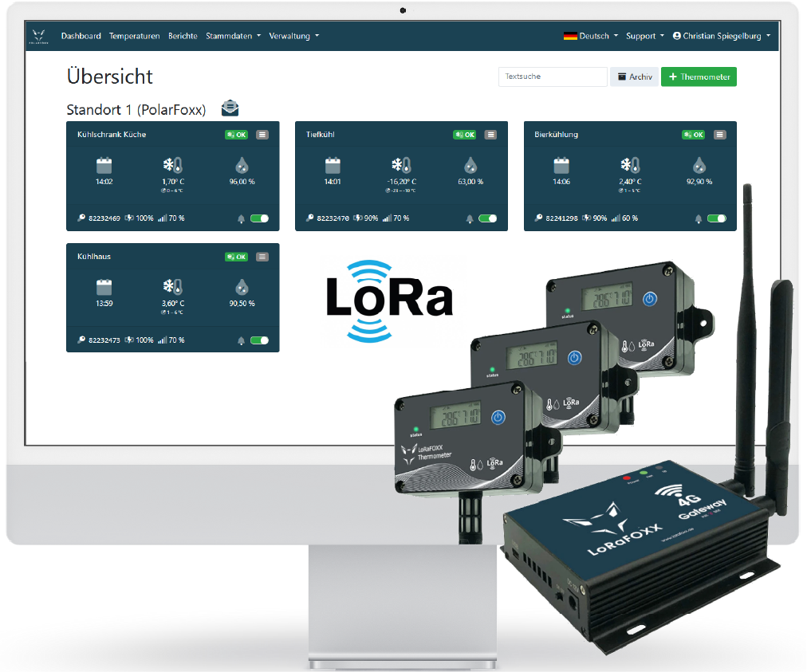Click the Tiefkühl card title
The width and height of the screenshot is (807, 672).
coord(320,134)
